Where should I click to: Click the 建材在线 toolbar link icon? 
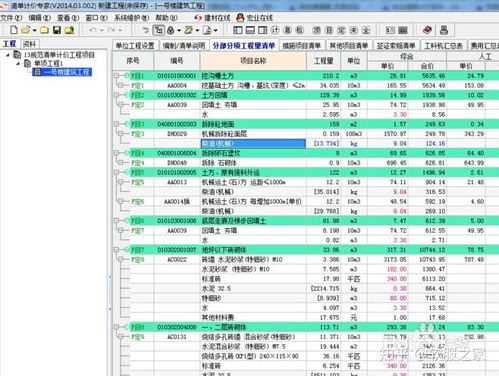pos(198,18)
